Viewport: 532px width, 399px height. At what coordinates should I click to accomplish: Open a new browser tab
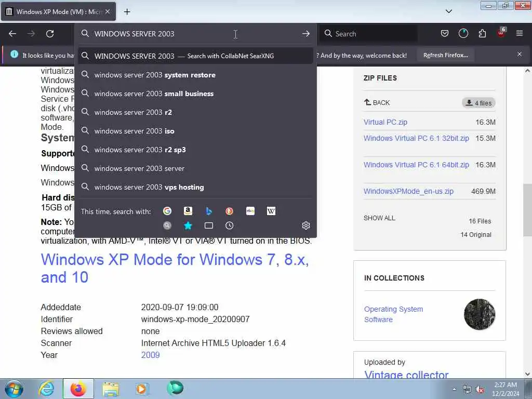pyautogui.click(x=127, y=12)
